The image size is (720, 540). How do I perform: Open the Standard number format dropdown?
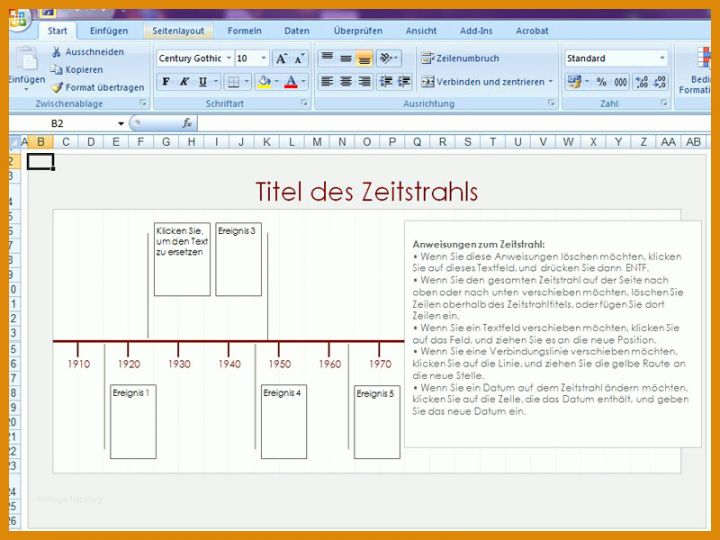[662, 58]
